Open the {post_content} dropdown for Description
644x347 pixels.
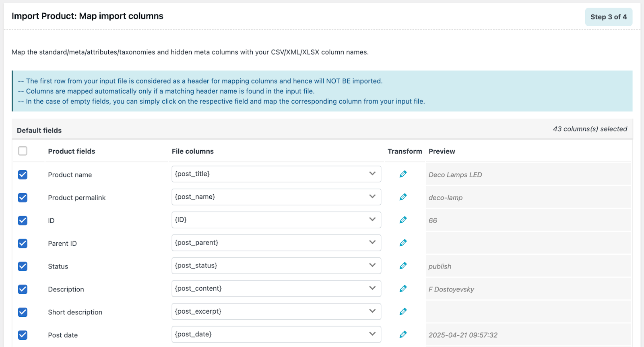point(276,289)
